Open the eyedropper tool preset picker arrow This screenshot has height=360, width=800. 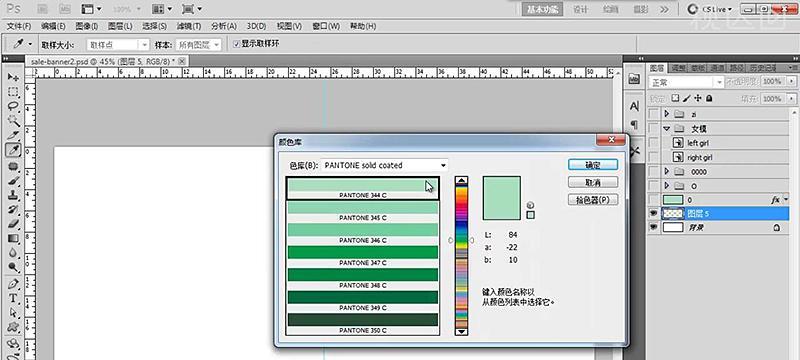(x=30, y=44)
